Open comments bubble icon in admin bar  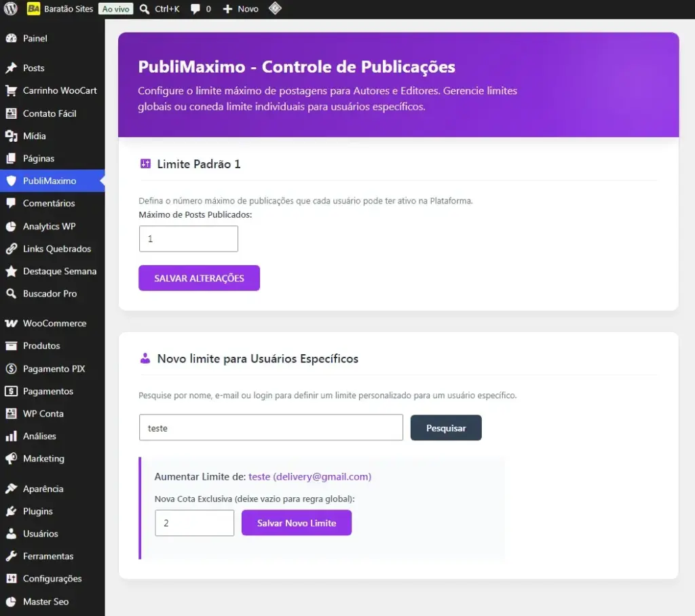195,9
